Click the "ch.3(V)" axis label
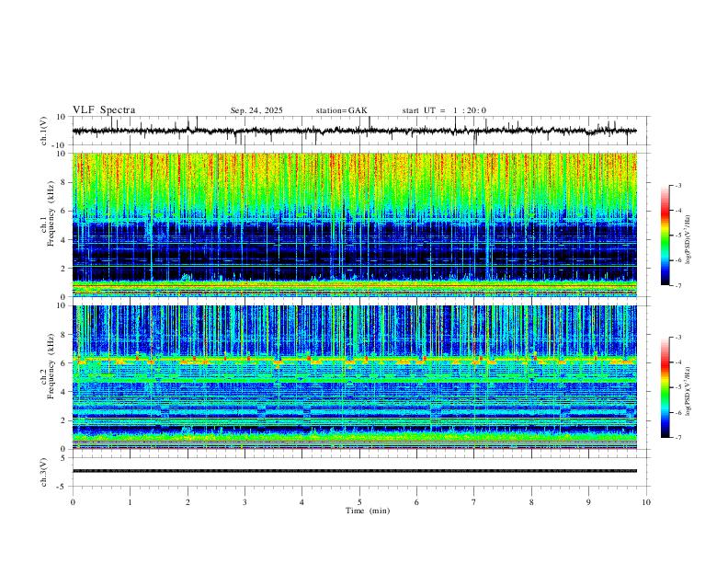 coord(44,472)
